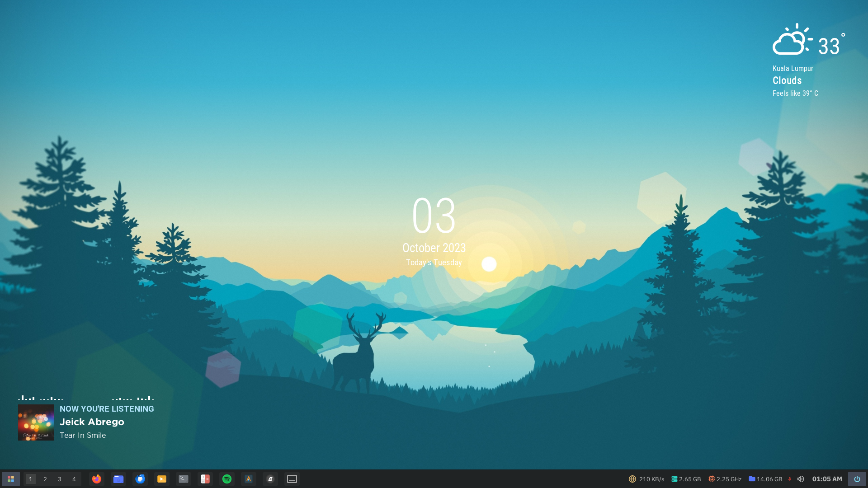Click the 2.25 GHz CPU reading
868x488 pixels.
(729, 479)
